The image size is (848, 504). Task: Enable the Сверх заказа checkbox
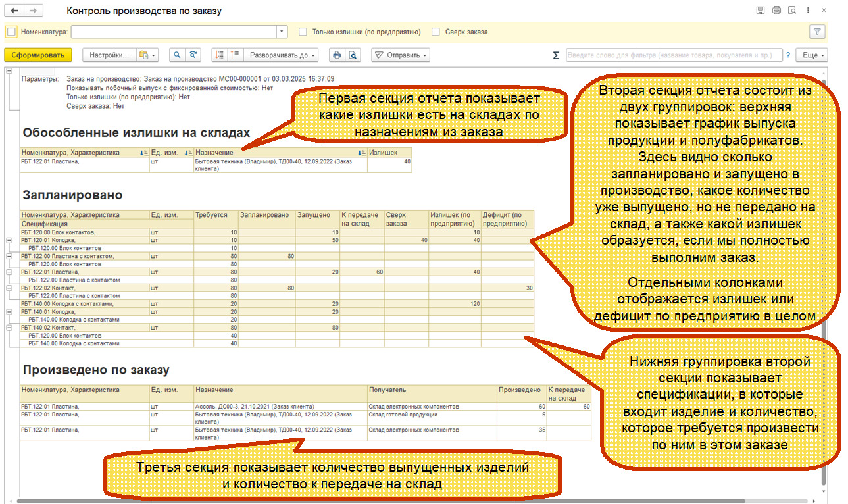[x=436, y=32]
